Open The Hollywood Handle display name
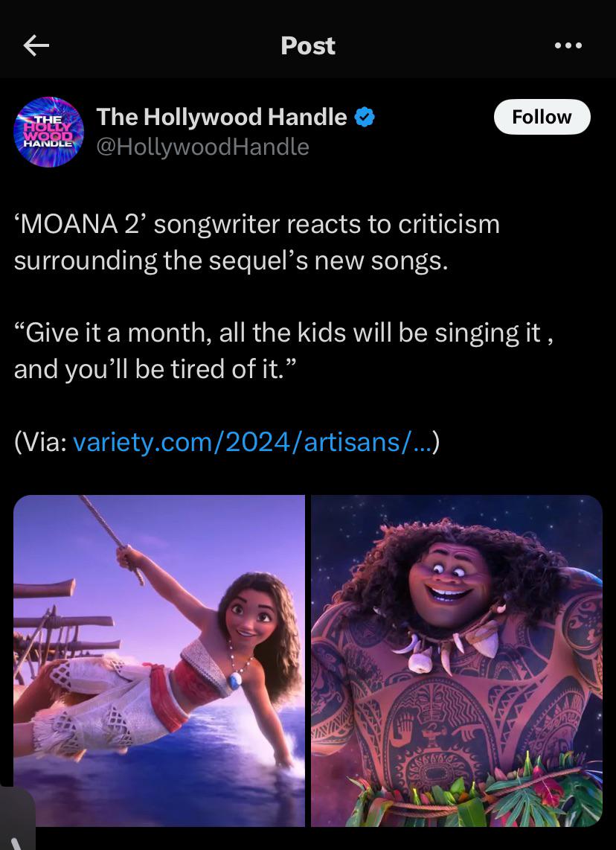This screenshot has width=616, height=850. click(222, 117)
